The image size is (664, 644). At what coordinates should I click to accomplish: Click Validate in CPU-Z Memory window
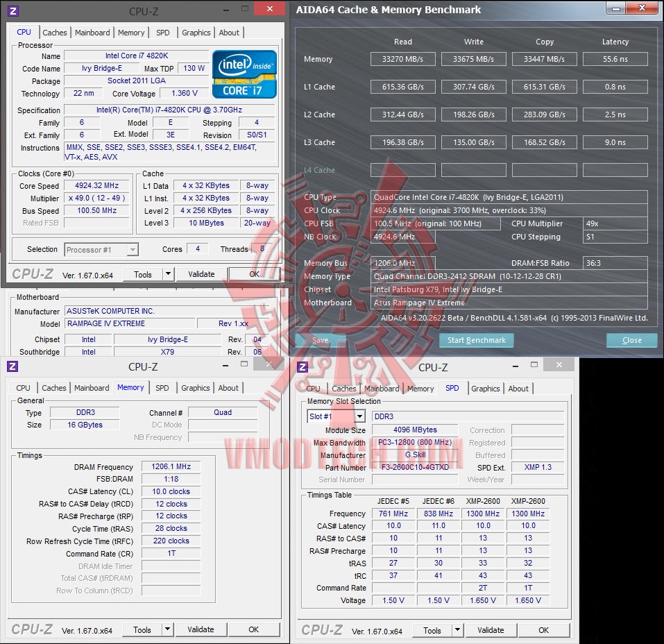point(201,629)
